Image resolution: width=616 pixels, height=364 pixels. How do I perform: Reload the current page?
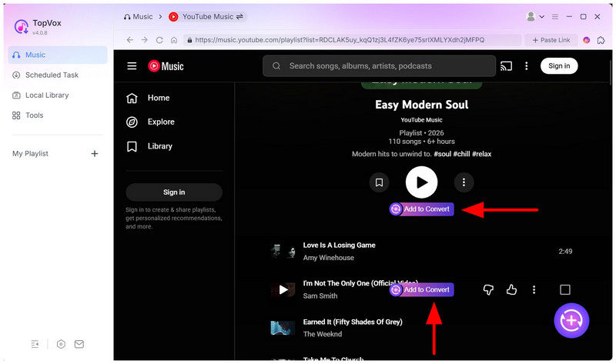click(159, 40)
